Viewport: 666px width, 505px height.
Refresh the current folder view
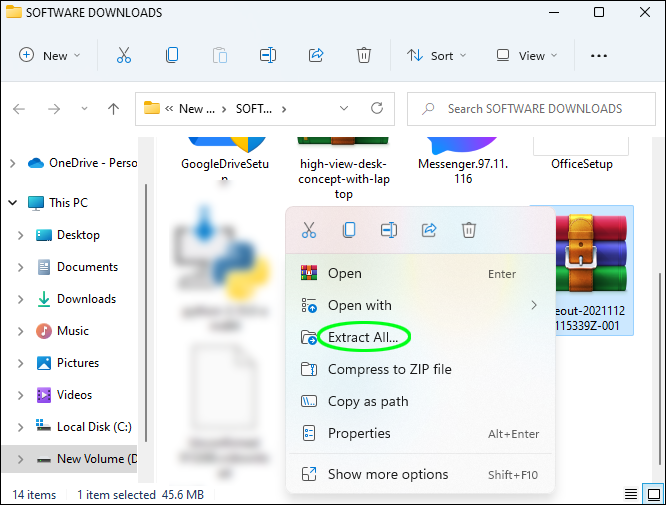pos(377,108)
